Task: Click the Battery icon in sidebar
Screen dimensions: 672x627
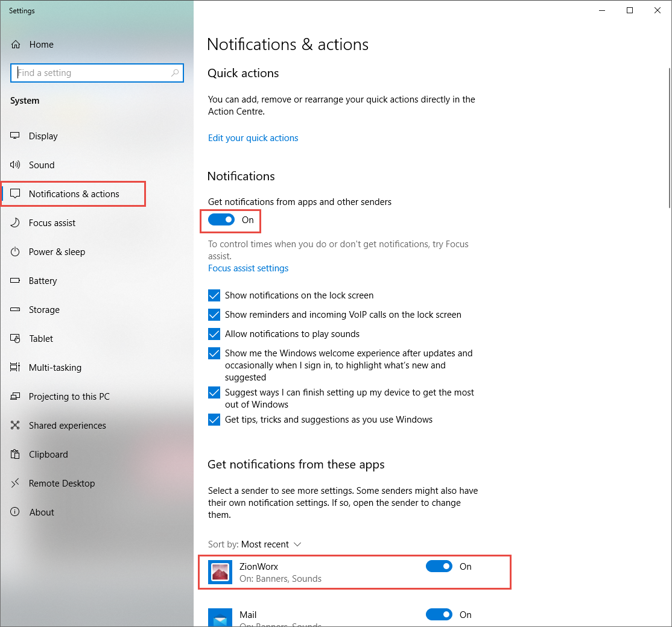Action: (x=15, y=280)
